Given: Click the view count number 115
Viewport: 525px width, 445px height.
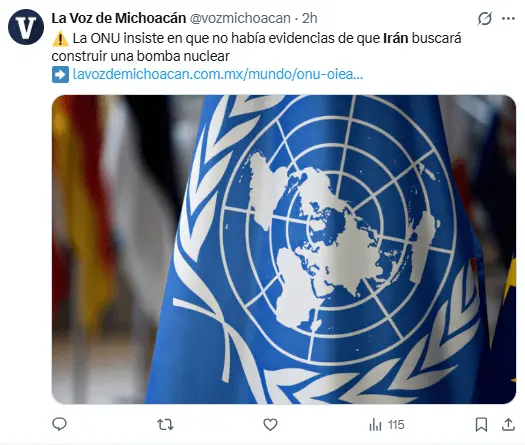Looking at the screenshot, I should tap(396, 425).
